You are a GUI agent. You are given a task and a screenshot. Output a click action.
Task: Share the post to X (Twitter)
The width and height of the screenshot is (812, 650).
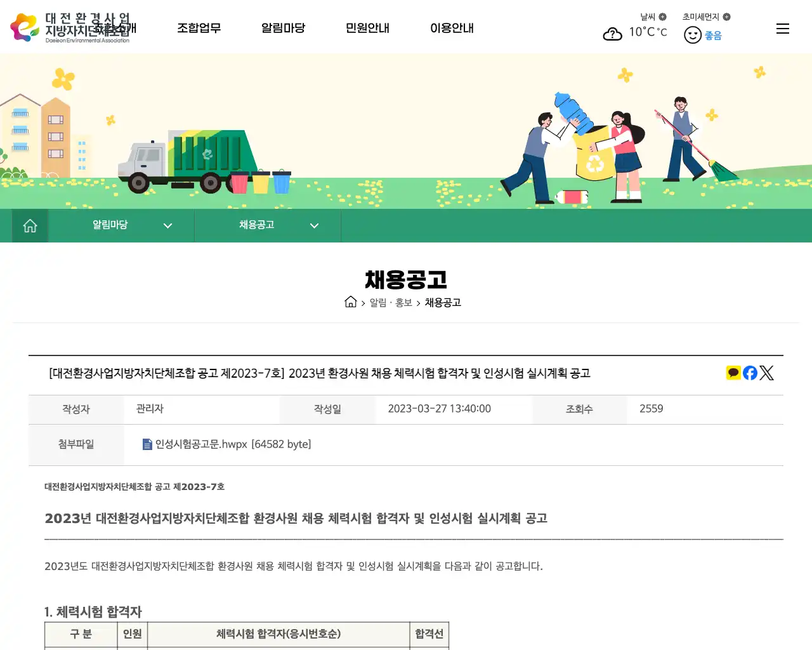click(x=766, y=373)
